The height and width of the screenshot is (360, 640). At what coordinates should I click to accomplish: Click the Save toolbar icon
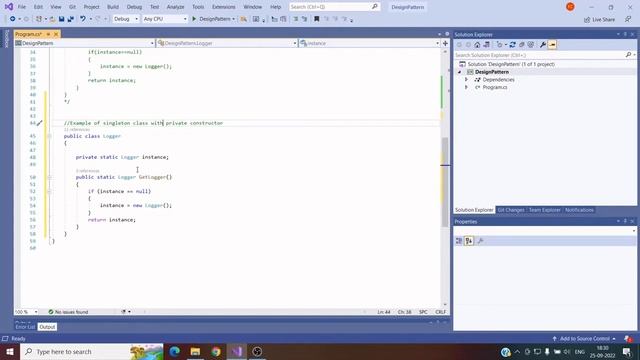tap(61, 19)
